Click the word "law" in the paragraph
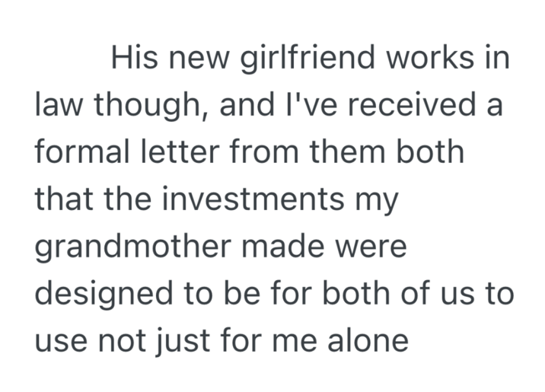Image resolution: width=545 pixels, height=392 pixels. click(59, 105)
